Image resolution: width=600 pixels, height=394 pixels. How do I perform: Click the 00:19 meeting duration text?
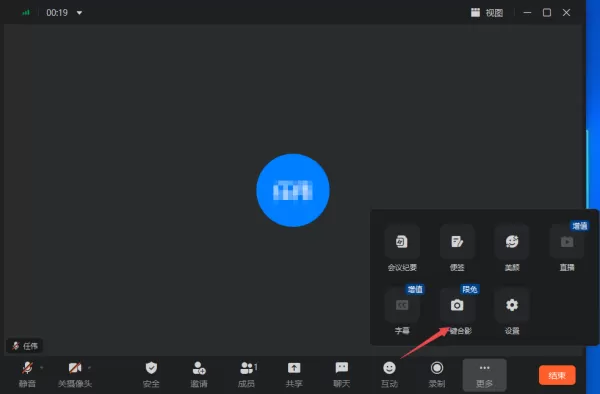coord(57,13)
